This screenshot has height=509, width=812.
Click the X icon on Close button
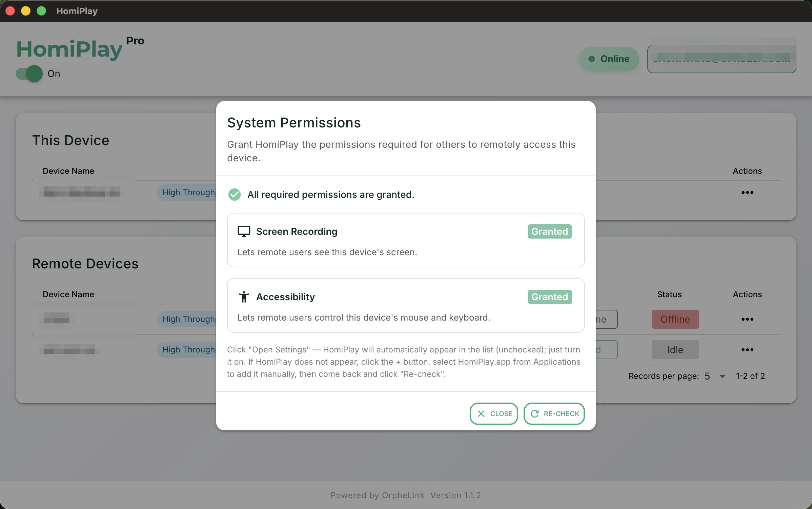tap(481, 413)
